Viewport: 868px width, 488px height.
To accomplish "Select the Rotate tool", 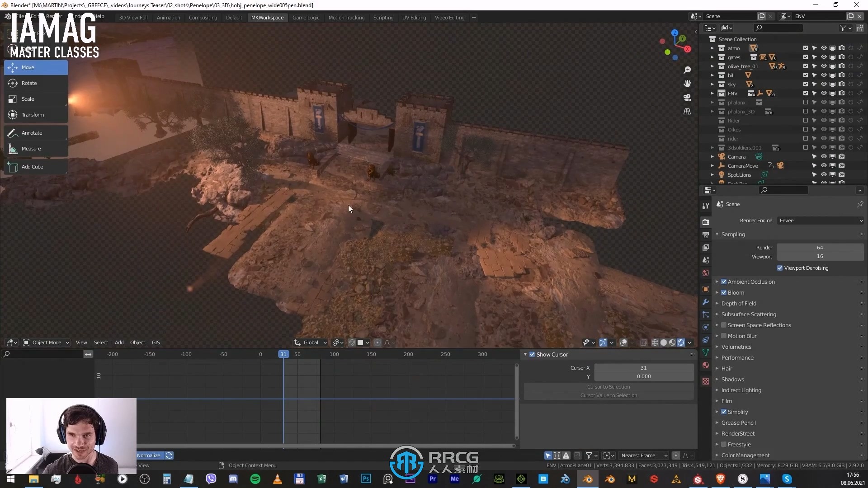I will [x=28, y=82].
